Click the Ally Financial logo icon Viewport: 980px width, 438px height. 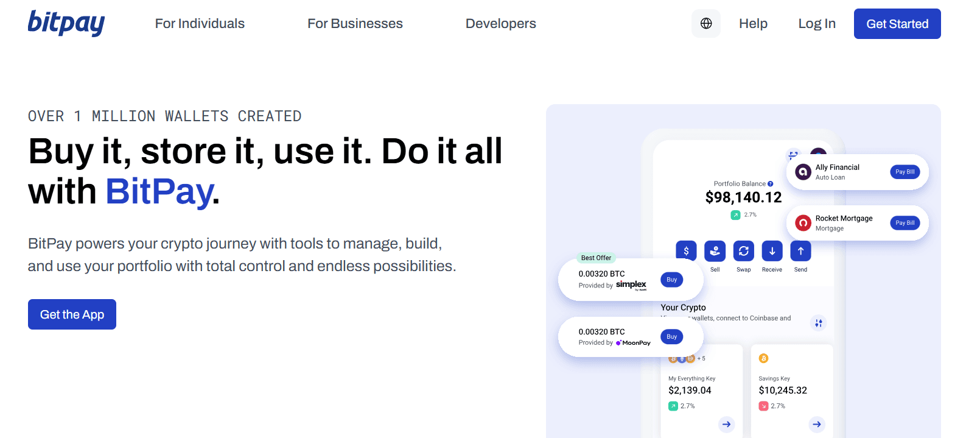point(803,172)
